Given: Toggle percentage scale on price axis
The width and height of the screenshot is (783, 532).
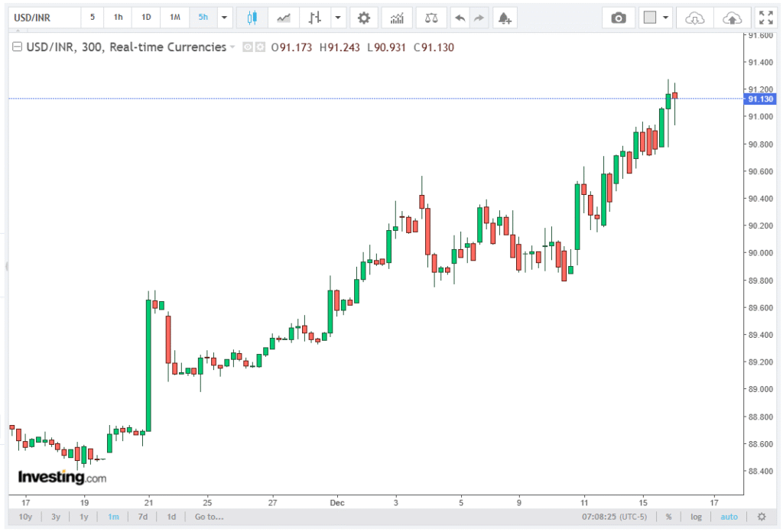Looking at the screenshot, I should coord(668,517).
